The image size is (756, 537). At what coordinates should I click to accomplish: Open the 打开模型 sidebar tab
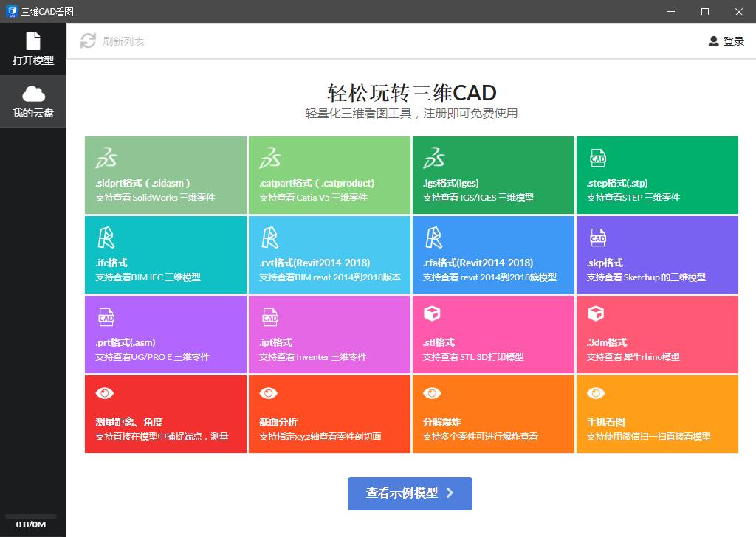(x=33, y=49)
